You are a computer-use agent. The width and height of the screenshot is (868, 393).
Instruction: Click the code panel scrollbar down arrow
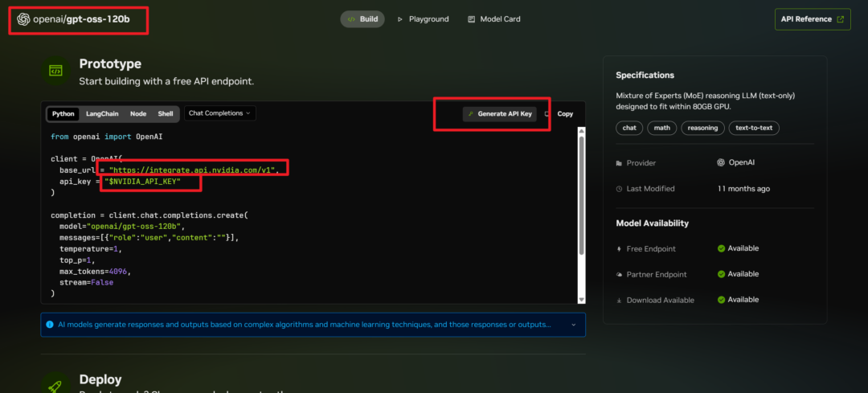581,300
